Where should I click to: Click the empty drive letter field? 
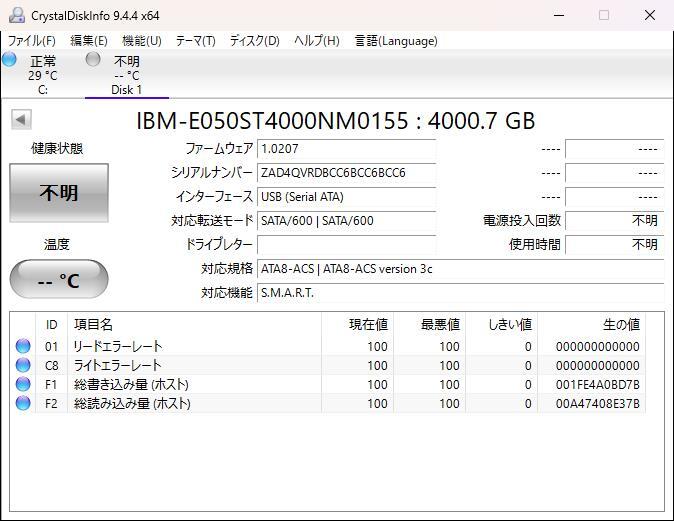[x=346, y=245]
